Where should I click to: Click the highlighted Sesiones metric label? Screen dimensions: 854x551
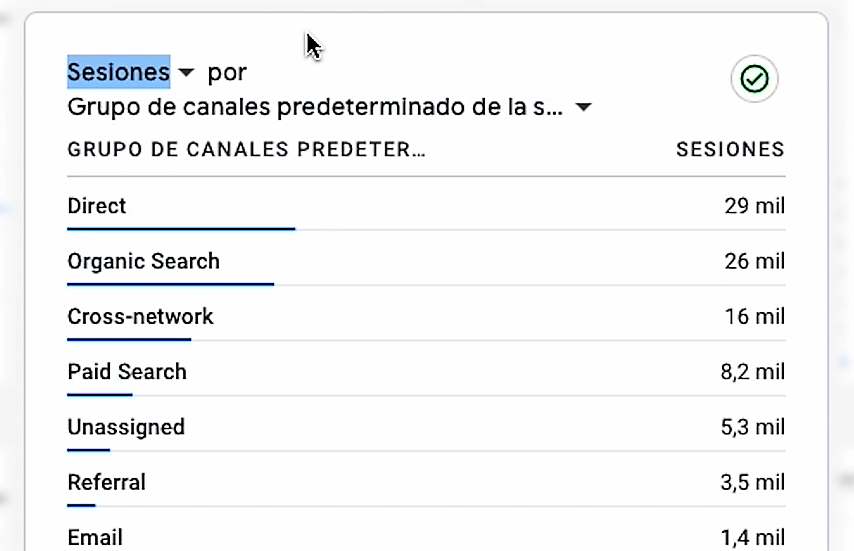pos(118,72)
